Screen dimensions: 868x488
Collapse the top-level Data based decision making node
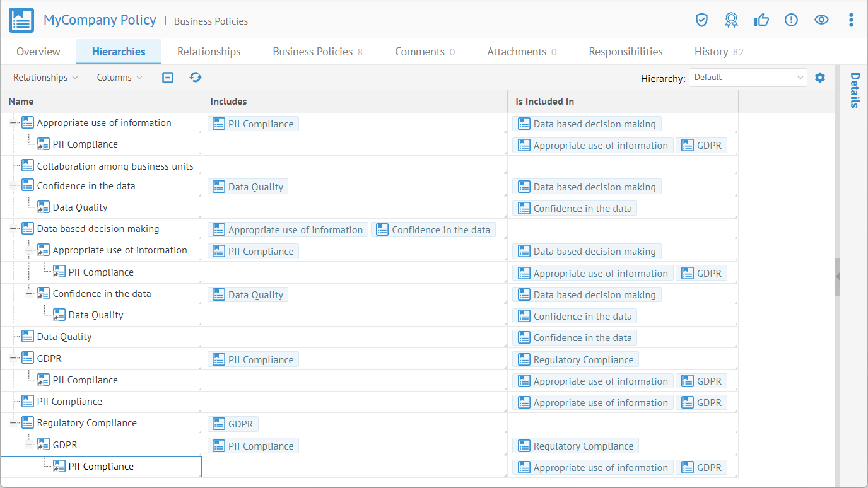(13, 229)
